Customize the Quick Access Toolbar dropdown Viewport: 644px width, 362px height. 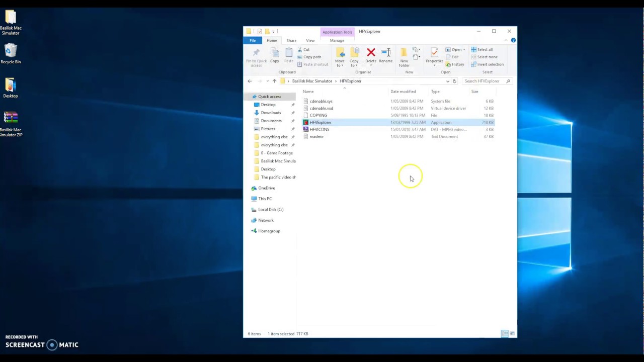273,31
